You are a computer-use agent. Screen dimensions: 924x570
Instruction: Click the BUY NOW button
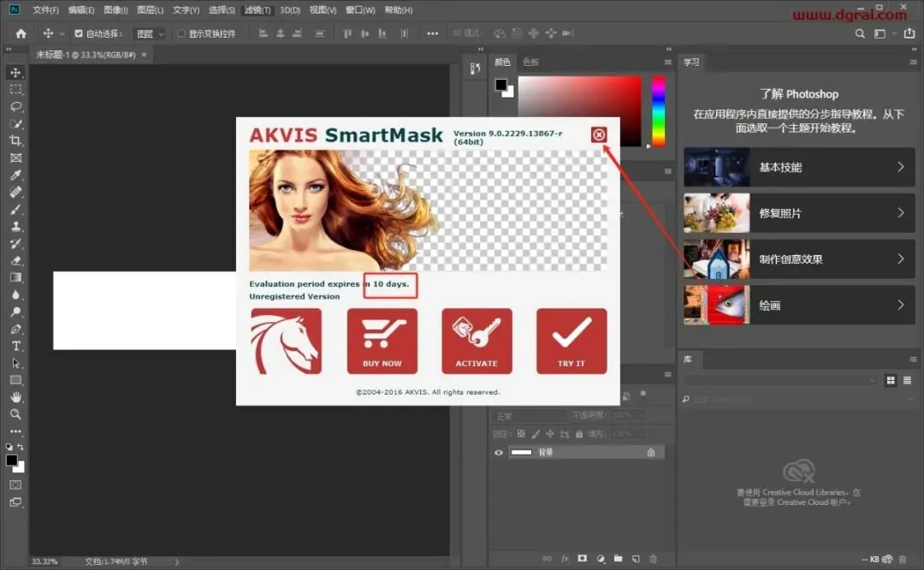point(382,341)
